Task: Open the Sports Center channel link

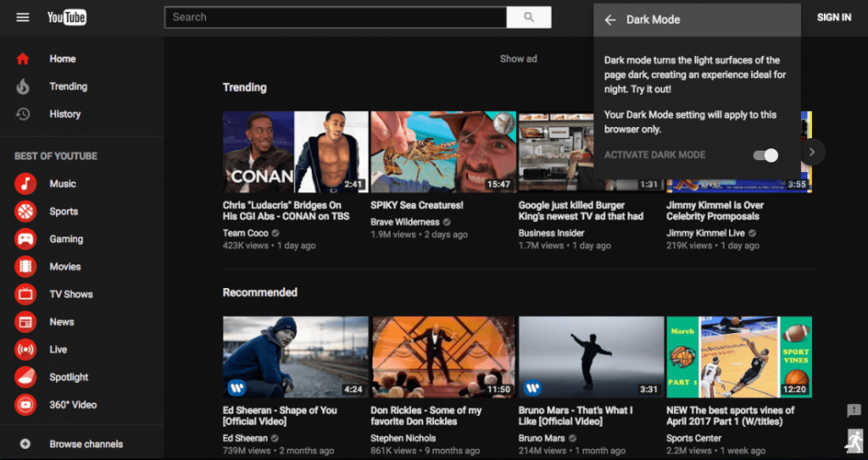Action: coord(693,439)
